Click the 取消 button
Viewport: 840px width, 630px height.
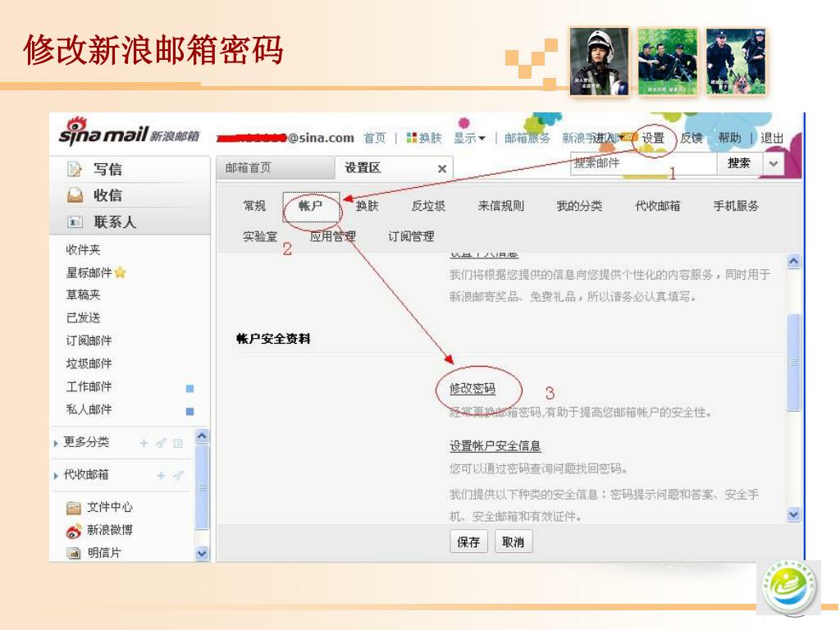[514, 541]
